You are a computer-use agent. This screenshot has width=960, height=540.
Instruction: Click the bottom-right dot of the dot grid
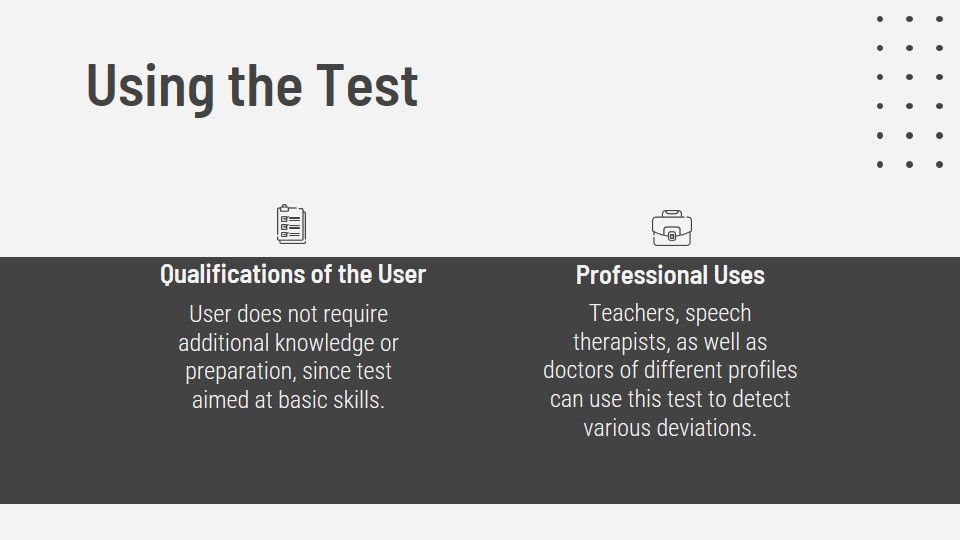939,164
